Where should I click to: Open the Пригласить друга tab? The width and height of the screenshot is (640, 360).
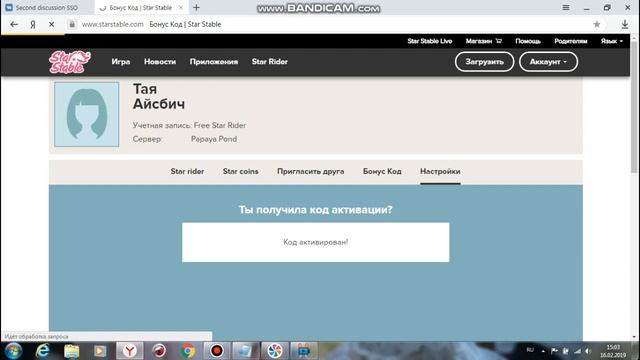click(x=311, y=171)
